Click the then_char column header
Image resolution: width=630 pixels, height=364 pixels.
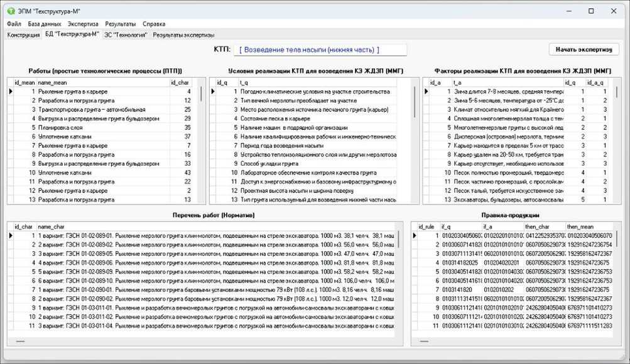545,227
